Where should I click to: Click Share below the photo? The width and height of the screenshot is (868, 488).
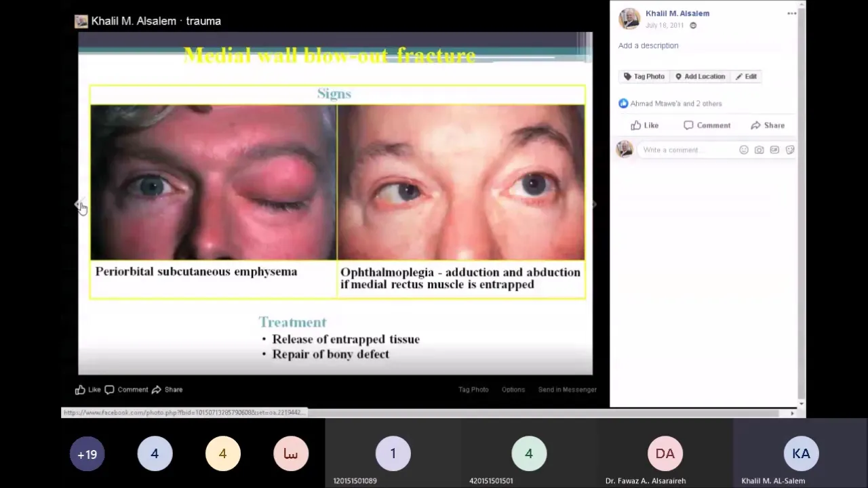pos(167,390)
